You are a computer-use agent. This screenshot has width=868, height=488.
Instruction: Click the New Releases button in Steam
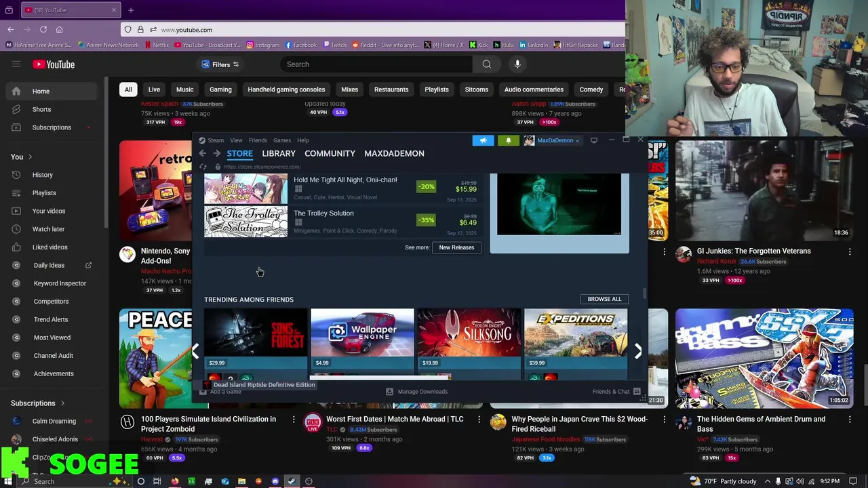[x=456, y=247]
